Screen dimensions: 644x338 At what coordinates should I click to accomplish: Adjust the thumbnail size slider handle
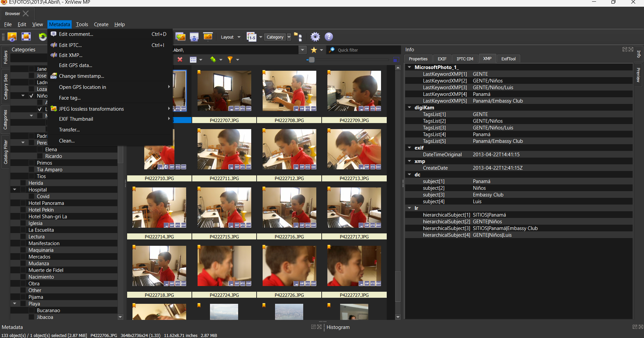click(312, 60)
